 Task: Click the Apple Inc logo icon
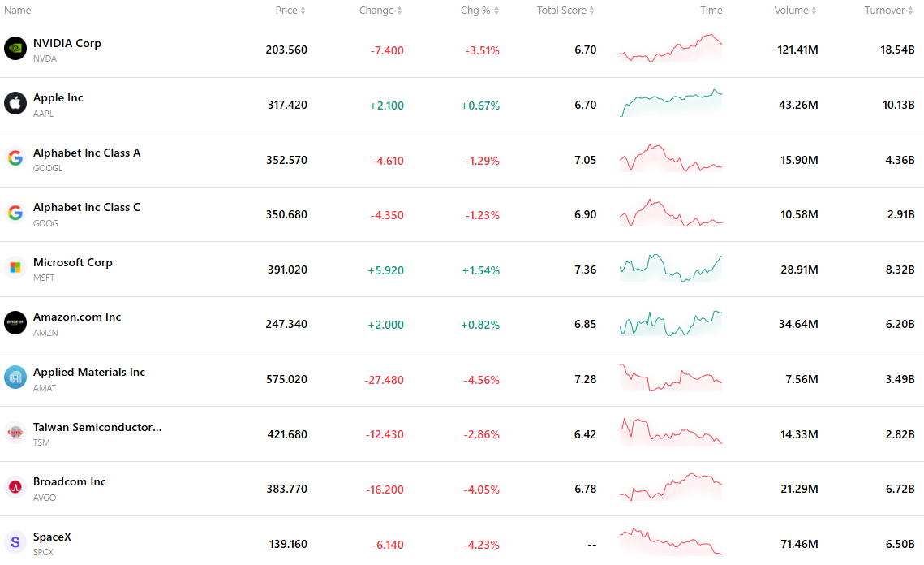point(15,103)
